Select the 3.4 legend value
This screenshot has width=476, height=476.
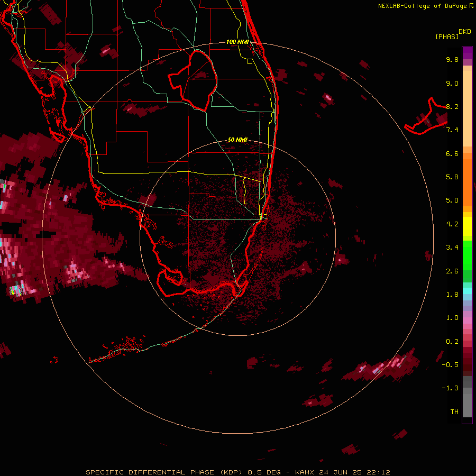coord(452,248)
